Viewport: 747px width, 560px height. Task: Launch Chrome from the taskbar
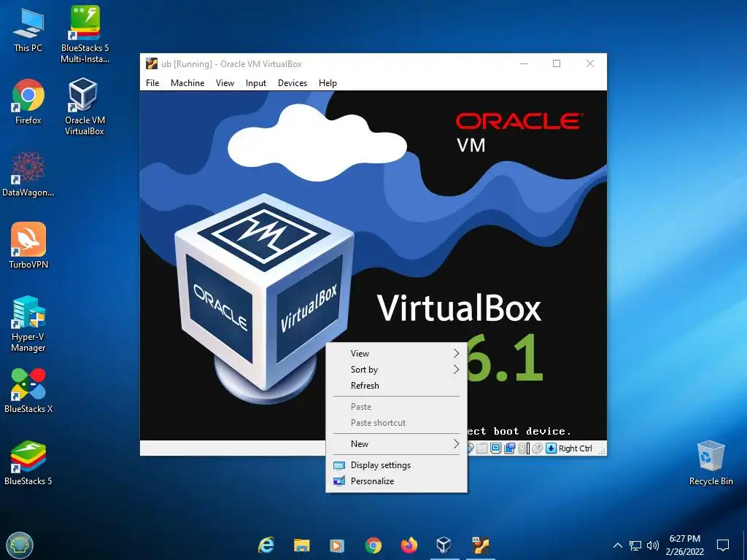(x=373, y=545)
